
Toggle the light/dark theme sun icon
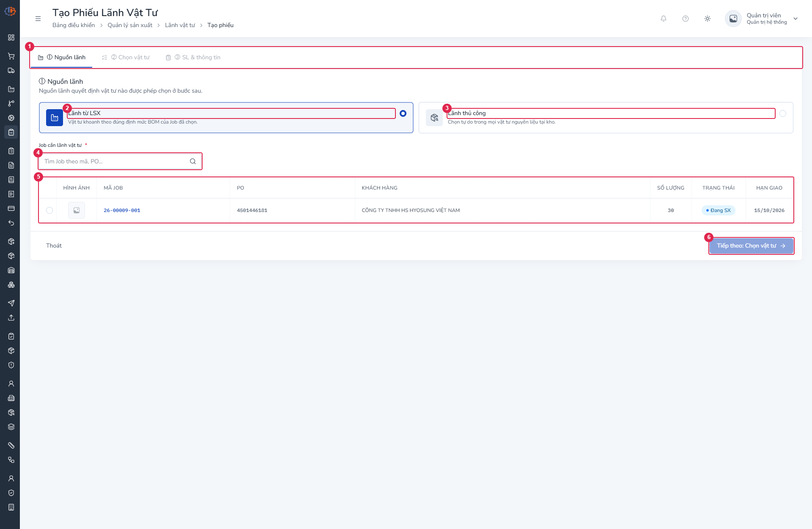(x=708, y=19)
